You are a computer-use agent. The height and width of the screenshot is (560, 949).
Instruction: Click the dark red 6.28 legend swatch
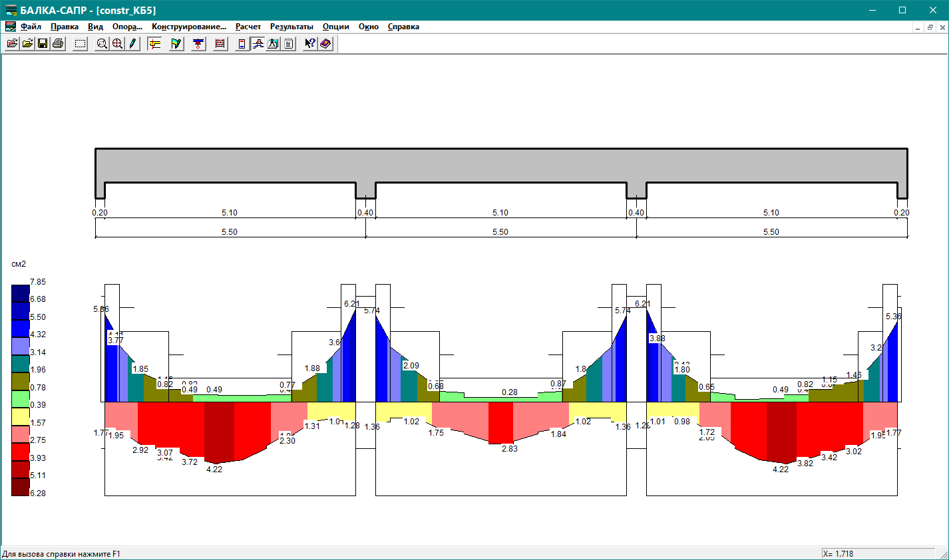coord(21,487)
